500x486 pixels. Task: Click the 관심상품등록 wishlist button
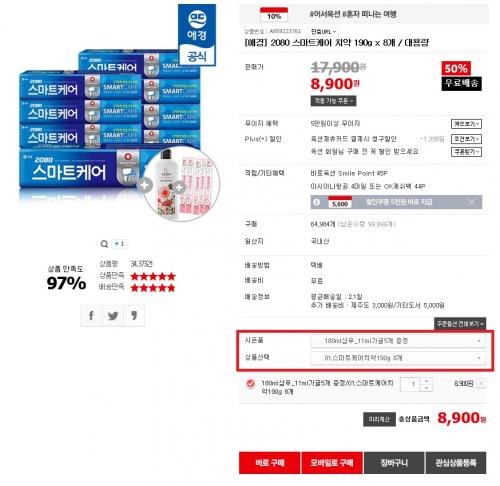point(456,463)
